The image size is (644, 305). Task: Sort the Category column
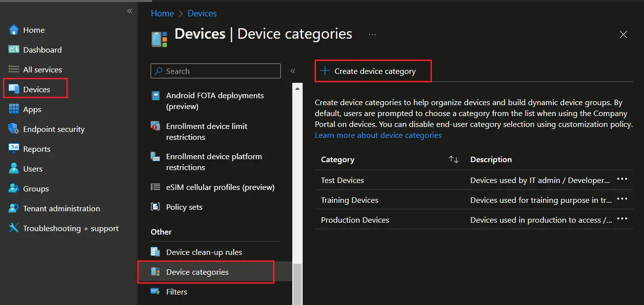click(x=453, y=159)
